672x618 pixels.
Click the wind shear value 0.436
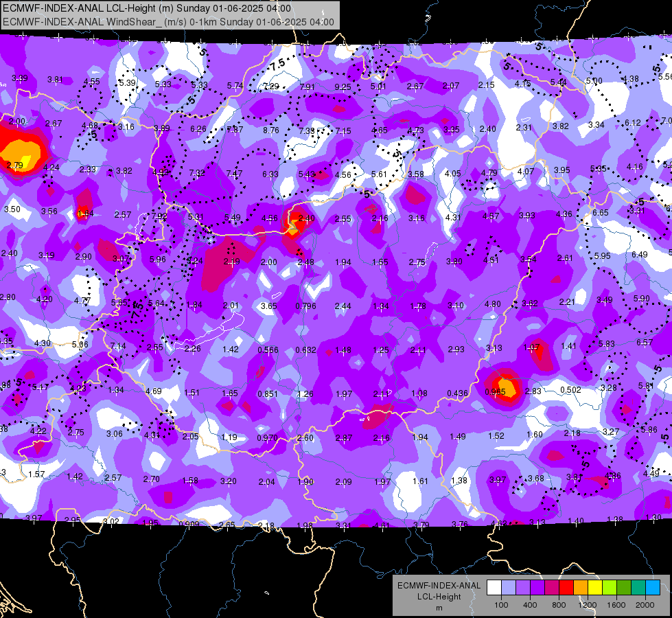pyautogui.click(x=457, y=393)
